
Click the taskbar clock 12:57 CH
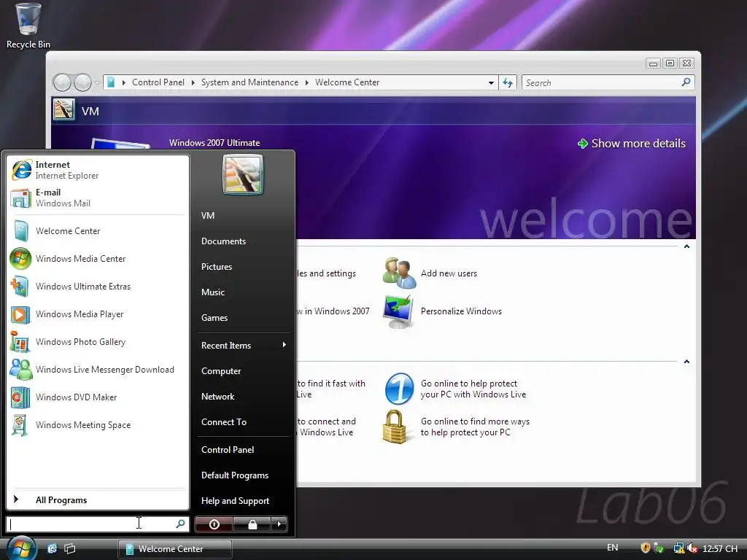tap(720, 548)
